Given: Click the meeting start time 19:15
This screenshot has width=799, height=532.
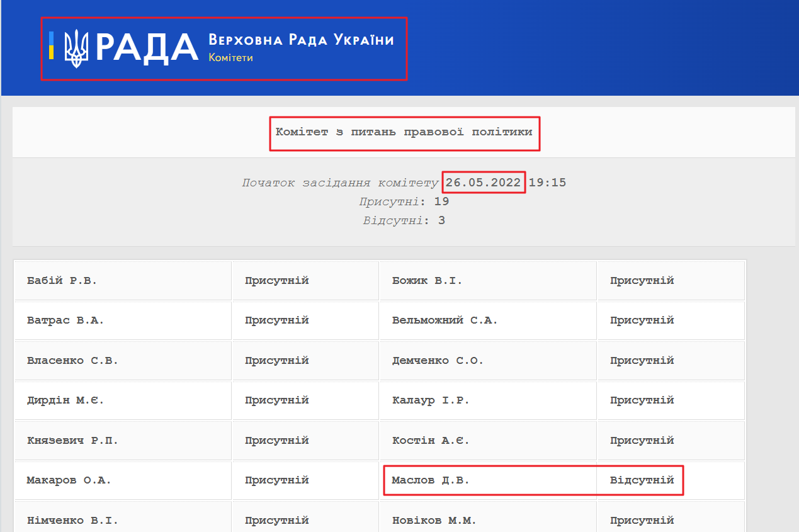Looking at the screenshot, I should (547, 183).
